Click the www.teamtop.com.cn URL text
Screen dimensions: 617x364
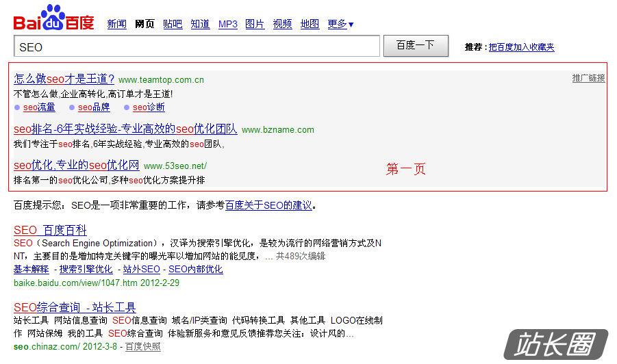[162, 80]
